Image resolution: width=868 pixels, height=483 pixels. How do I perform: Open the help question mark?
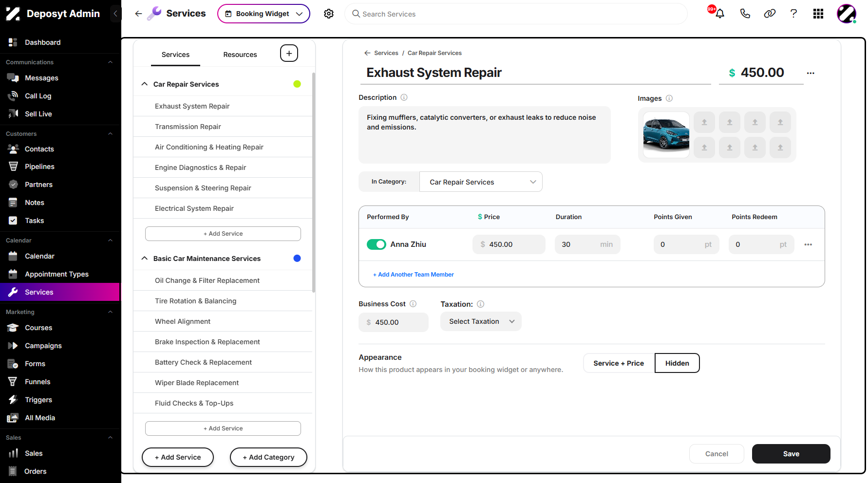point(793,14)
